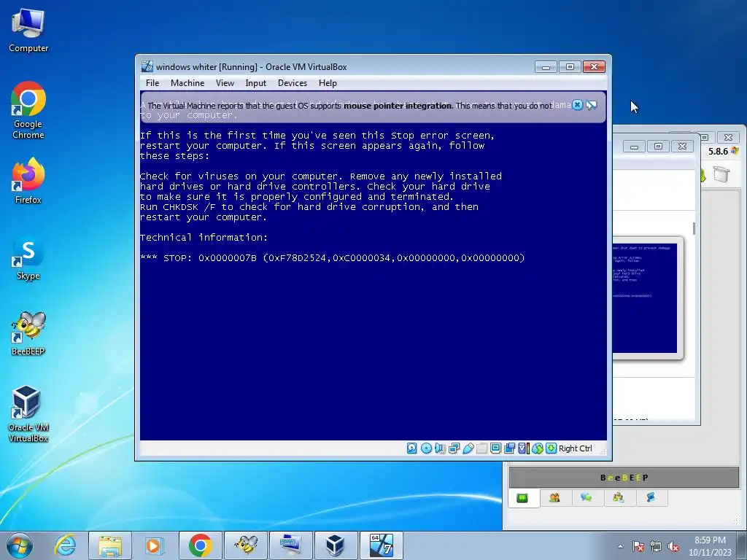Click the VirtualBox window title bar icon

(147, 66)
